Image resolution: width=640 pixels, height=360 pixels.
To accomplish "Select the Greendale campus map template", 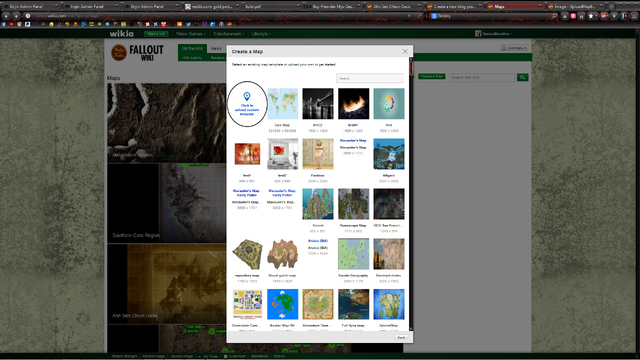I will tap(247, 304).
